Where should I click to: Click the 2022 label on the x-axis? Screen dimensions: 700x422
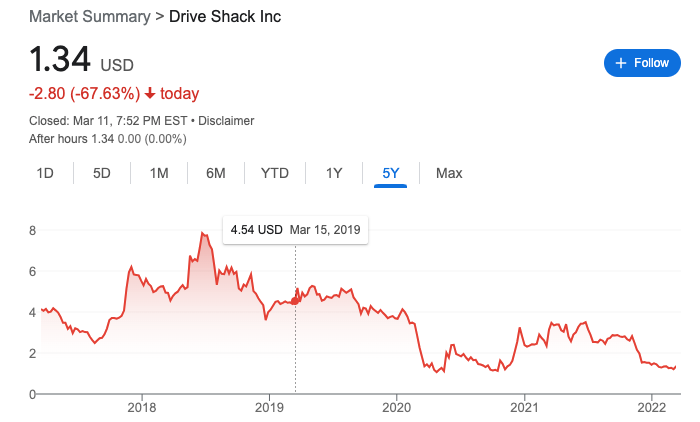(x=652, y=407)
